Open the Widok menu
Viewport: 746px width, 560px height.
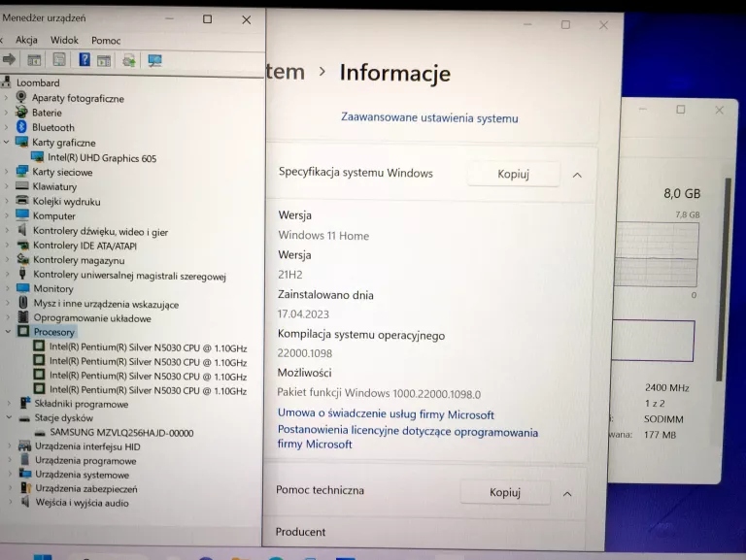tap(64, 40)
